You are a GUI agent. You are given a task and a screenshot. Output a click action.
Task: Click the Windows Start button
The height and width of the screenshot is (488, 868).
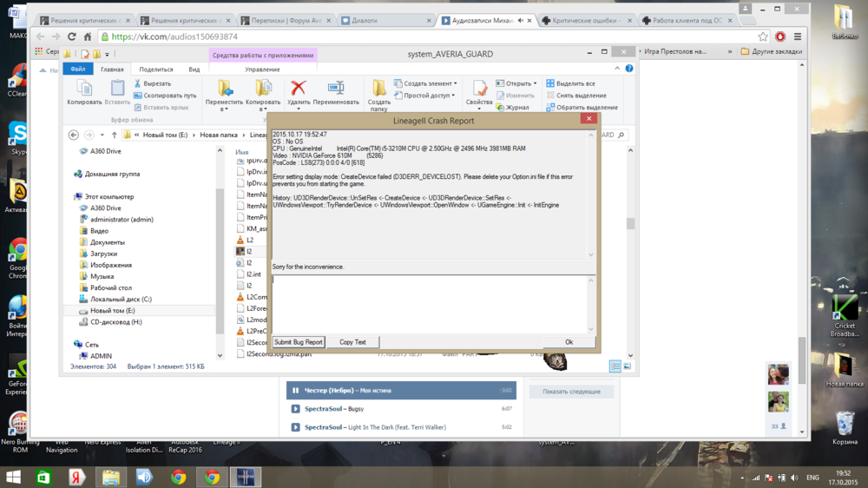[x=14, y=477]
